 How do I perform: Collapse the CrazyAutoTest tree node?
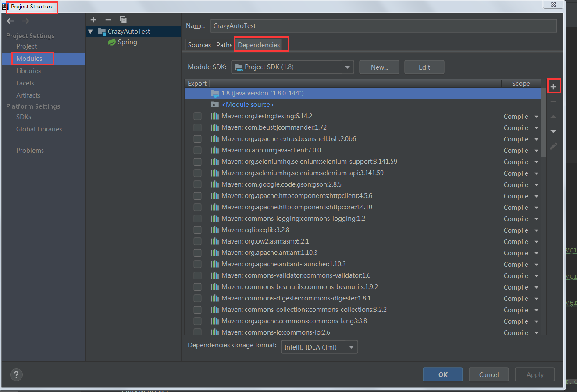point(90,32)
